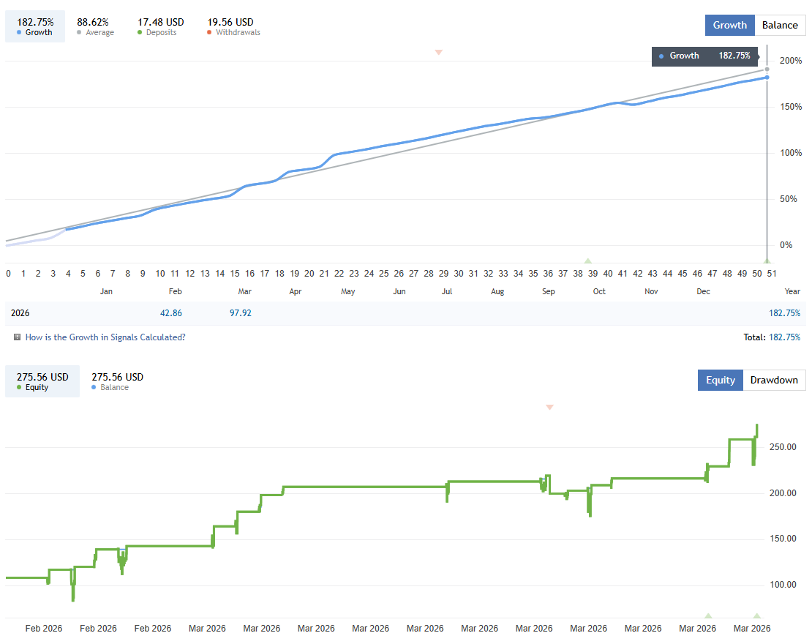Click the March value 97.92

point(240,313)
